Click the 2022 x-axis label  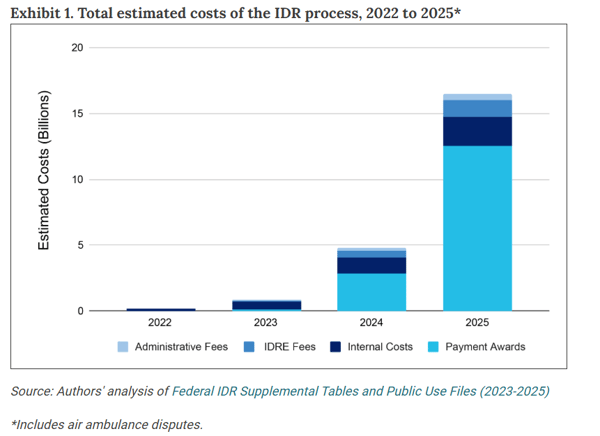click(x=160, y=322)
